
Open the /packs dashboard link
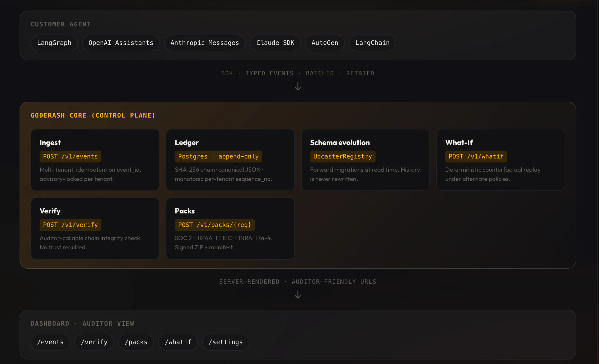pyautogui.click(x=136, y=342)
